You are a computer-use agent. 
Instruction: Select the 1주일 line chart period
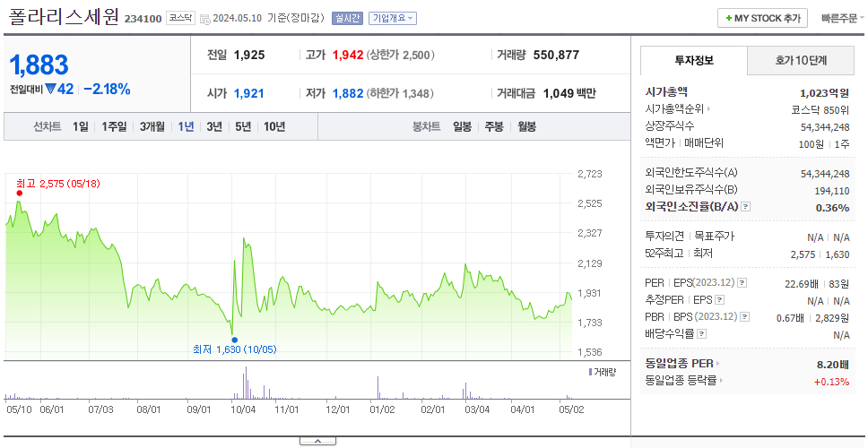[114, 126]
